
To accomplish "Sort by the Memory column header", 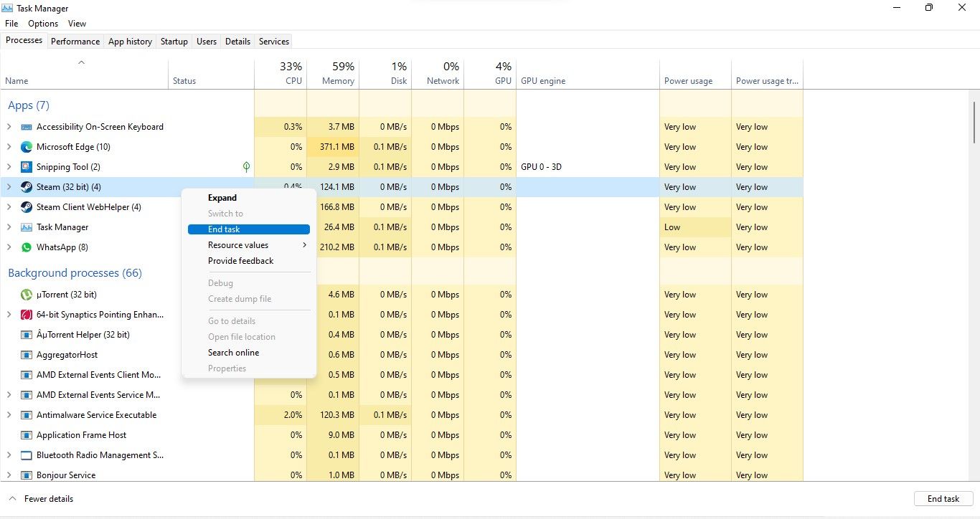I will click(x=333, y=73).
